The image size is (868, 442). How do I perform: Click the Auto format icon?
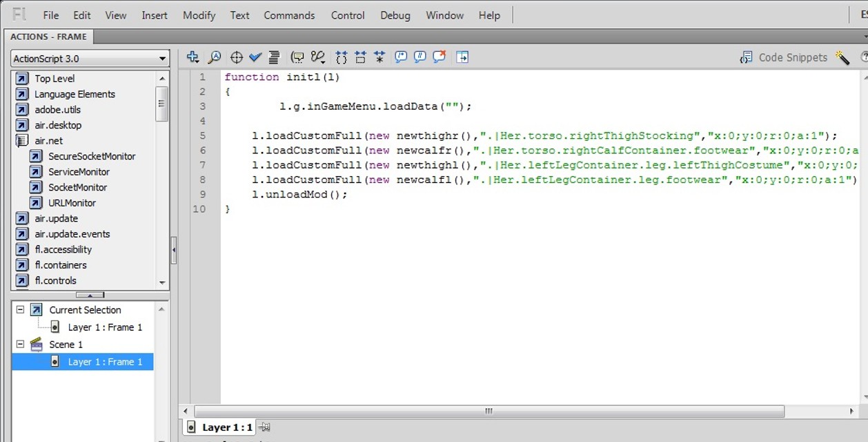coord(274,57)
